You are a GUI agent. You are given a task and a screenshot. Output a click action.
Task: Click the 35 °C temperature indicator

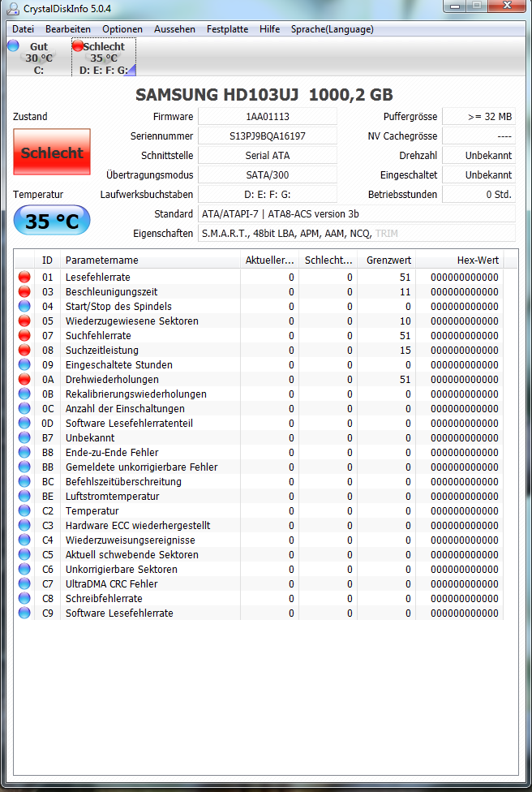52,221
